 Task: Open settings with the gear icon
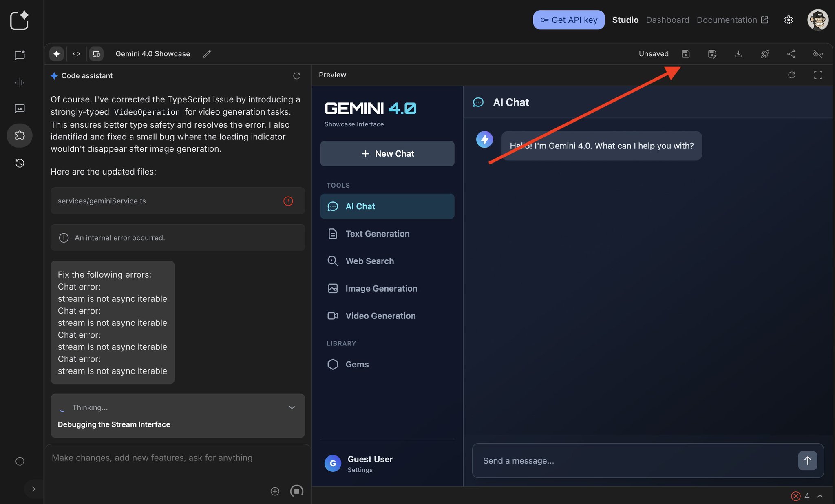(789, 20)
